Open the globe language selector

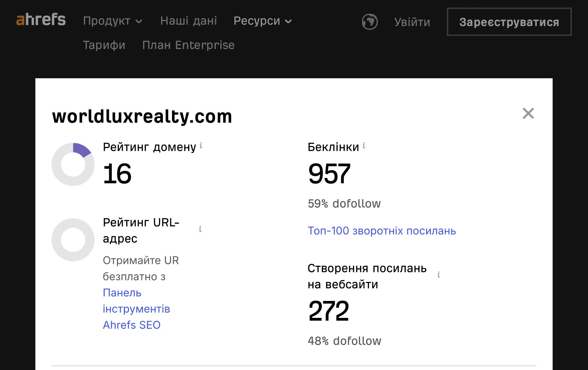(x=369, y=22)
